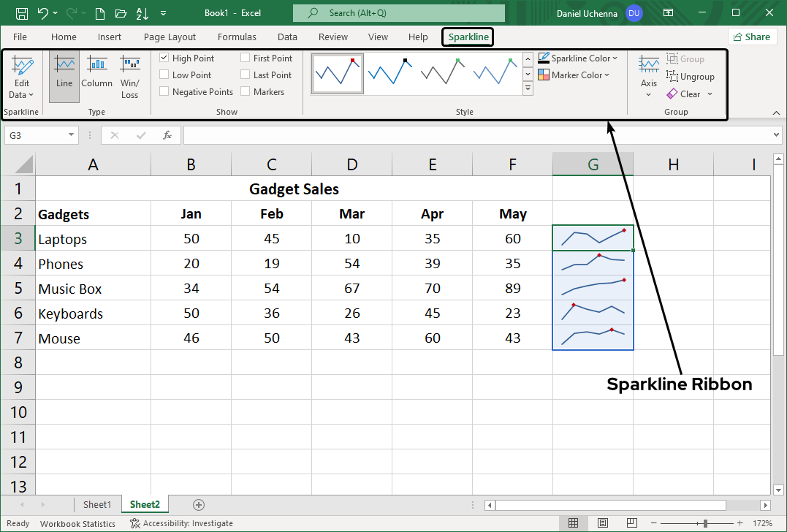
Task: Expand the sparkline Style gallery
Action: [528, 88]
